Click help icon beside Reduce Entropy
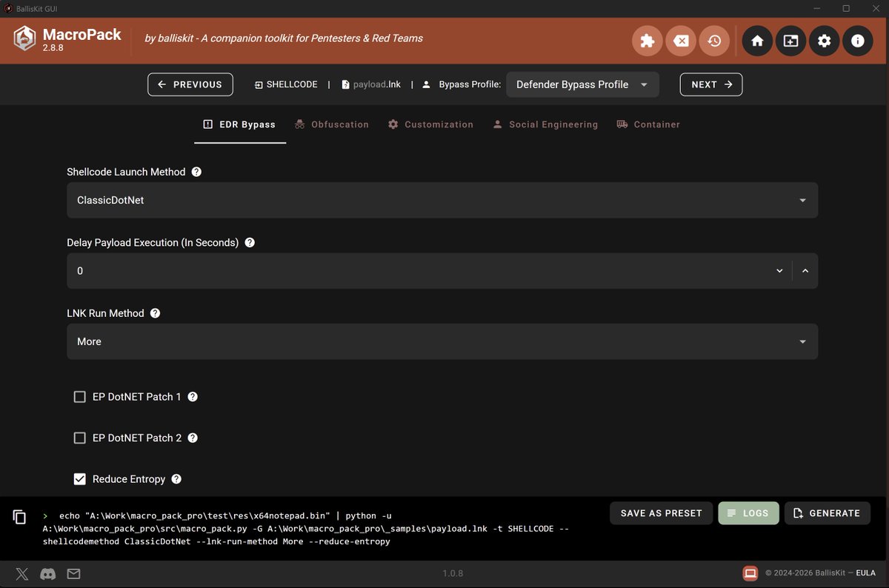The width and height of the screenshot is (889, 588). [176, 479]
